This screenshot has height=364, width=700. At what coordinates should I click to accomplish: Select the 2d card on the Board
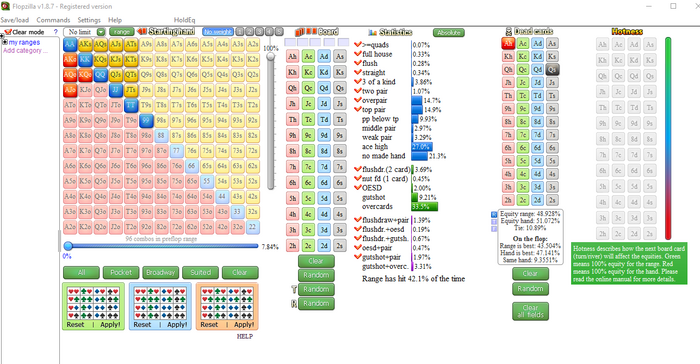tap(324, 245)
